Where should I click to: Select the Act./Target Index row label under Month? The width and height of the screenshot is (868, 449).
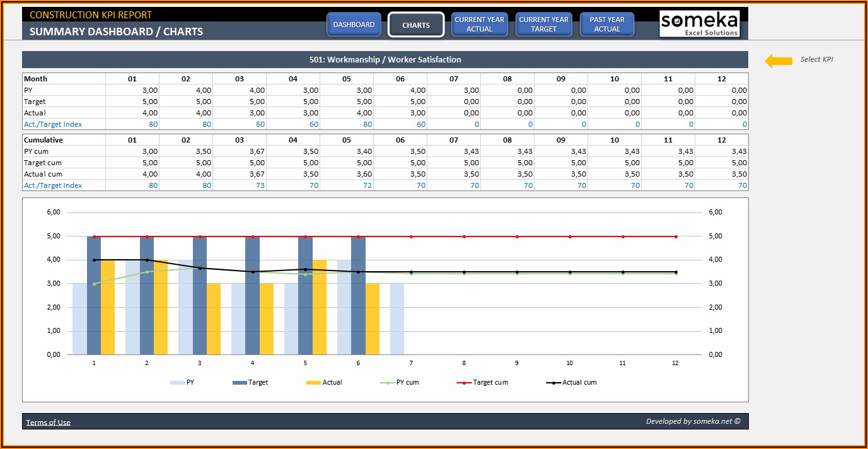click(53, 124)
